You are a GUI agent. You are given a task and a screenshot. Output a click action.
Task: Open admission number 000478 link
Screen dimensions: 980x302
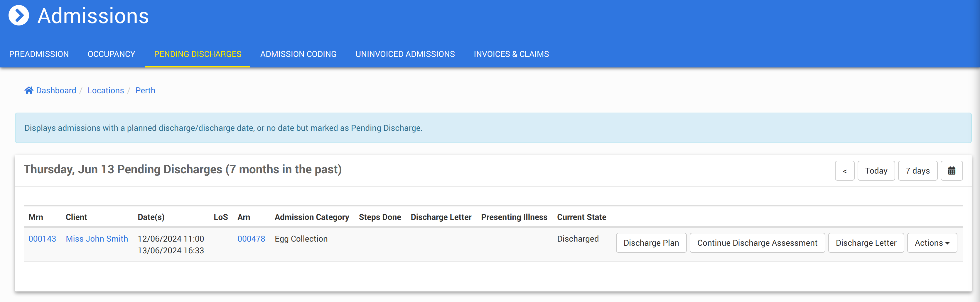[x=251, y=239]
